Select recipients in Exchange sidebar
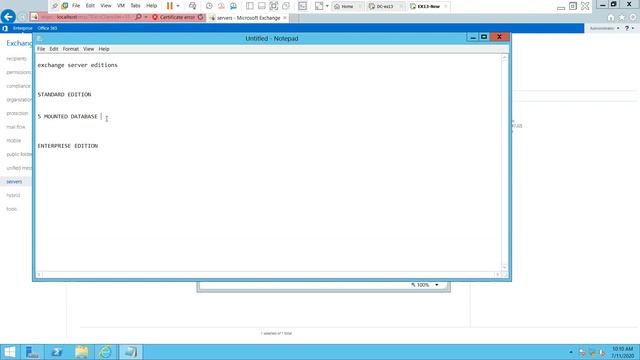The image size is (640, 360). 16,59
